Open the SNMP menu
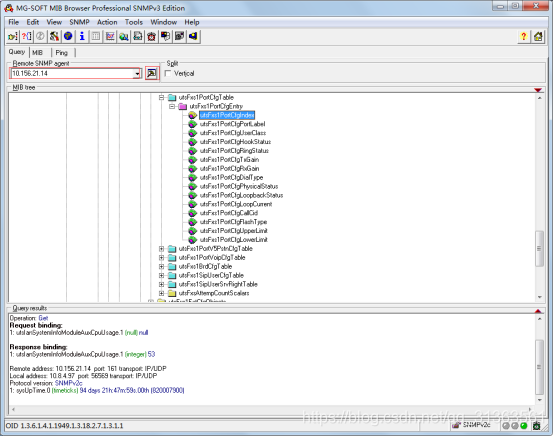 79,22
